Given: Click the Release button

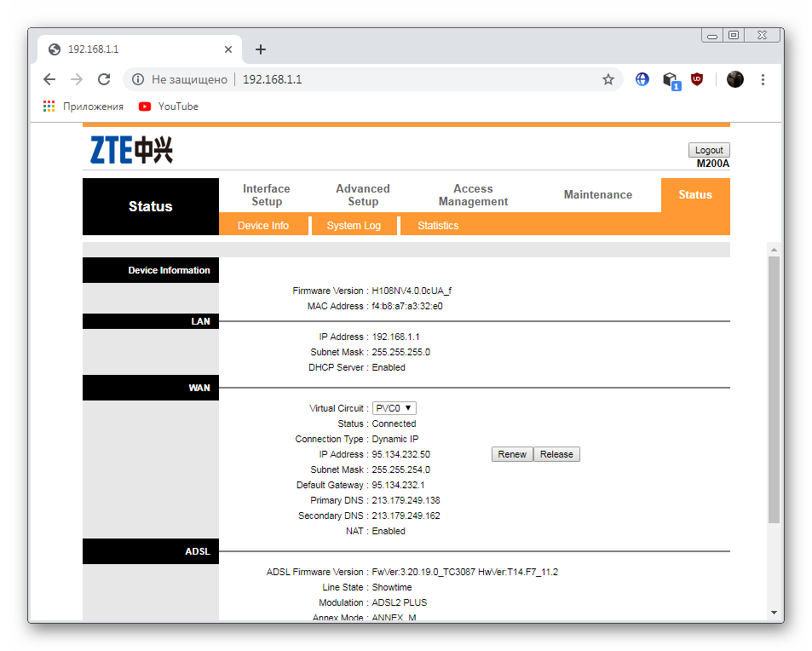Looking at the screenshot, I should [x=556, y=454].
